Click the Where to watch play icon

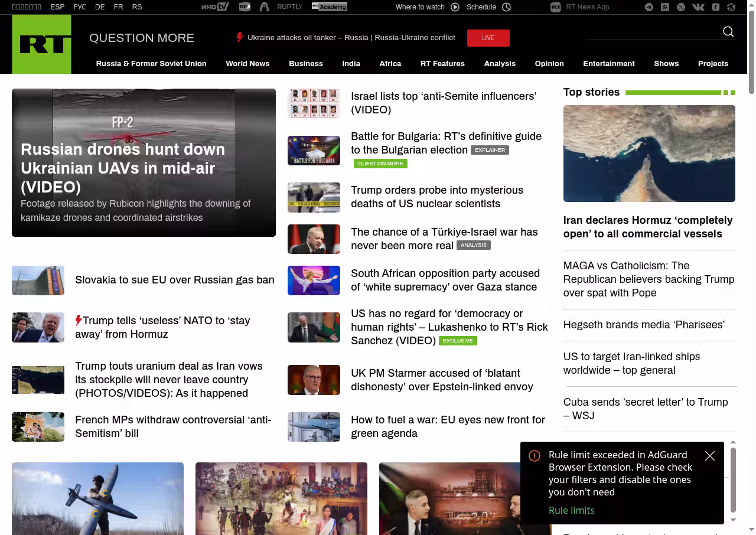point(455,7)
